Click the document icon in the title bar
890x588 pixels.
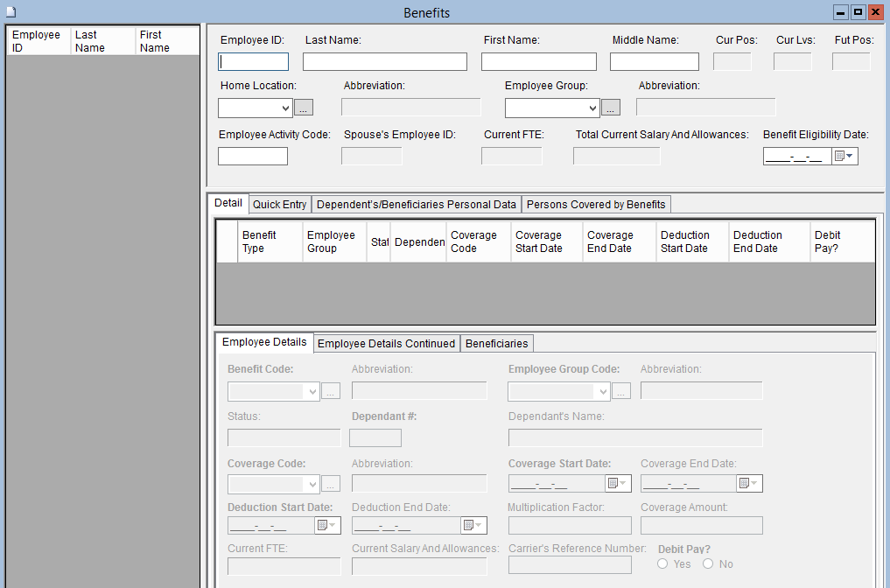pyautogui.click(x=11, y=12)
